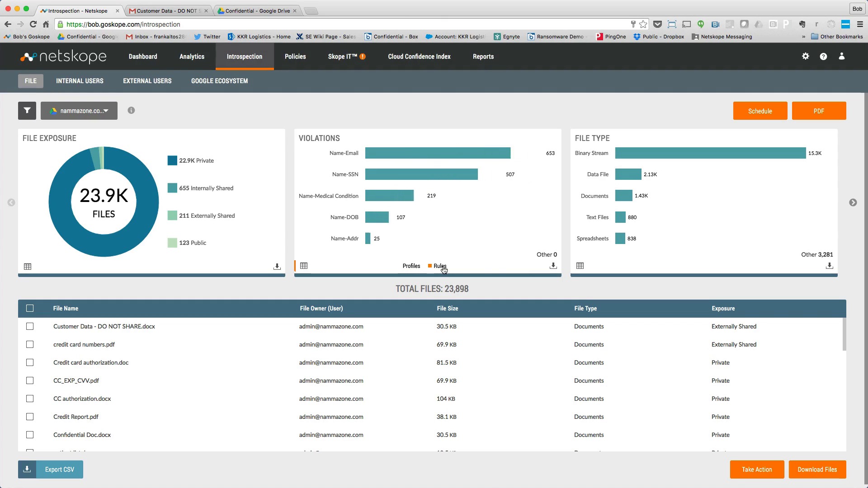Select the checkbox for Customer Data - DO NOT SHARE.docx
This screenshot has width=868, height=488.
tap(30, 326)
